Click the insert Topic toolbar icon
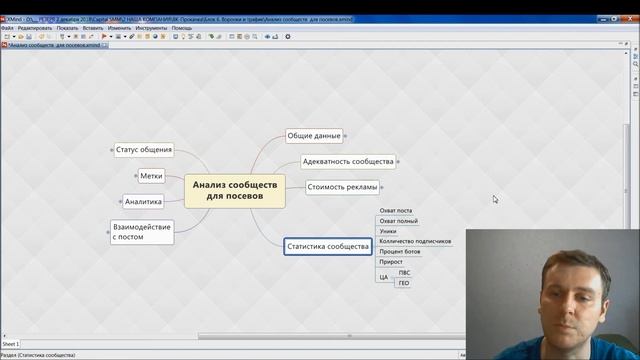Viewport: 640px width, 360px height. click(x=62, y=37)
